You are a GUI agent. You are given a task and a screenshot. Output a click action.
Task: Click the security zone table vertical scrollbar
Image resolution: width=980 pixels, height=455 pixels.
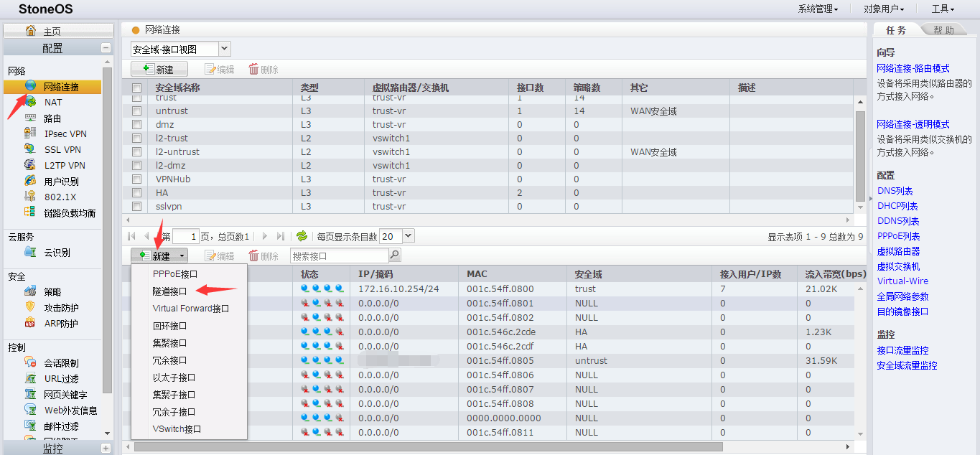(x=860, y=156)
